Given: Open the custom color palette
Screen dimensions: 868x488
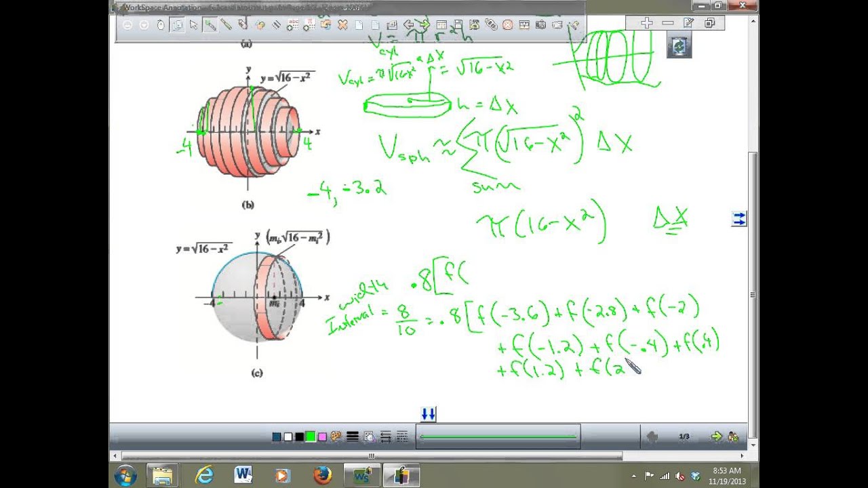Looking at the screenshot, I should pos(336,436).
